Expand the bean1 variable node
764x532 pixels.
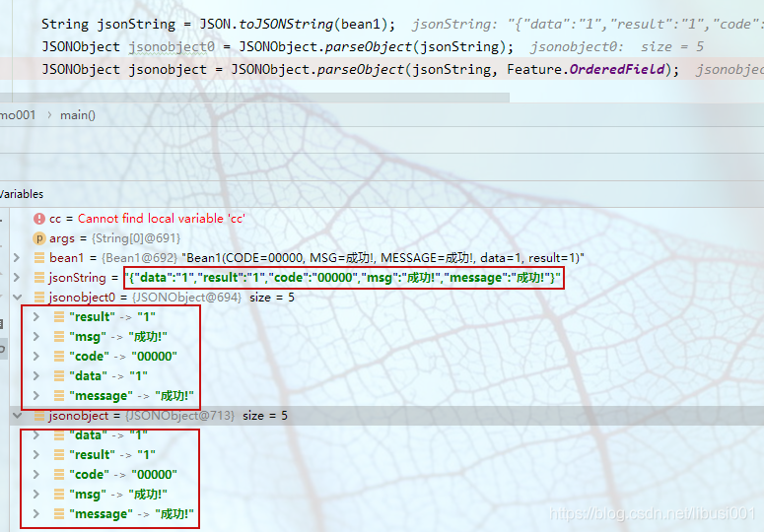[x=17, y=257]
